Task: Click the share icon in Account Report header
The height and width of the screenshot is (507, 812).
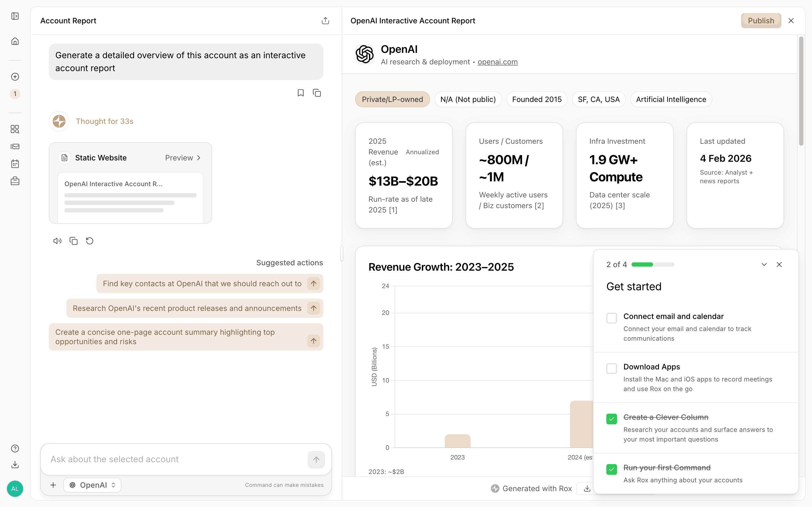Action: [x=325, y=21]
